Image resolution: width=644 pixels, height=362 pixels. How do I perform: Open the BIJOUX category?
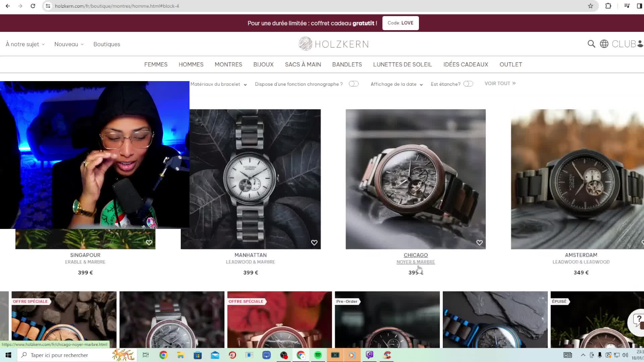tap(263, 64)
